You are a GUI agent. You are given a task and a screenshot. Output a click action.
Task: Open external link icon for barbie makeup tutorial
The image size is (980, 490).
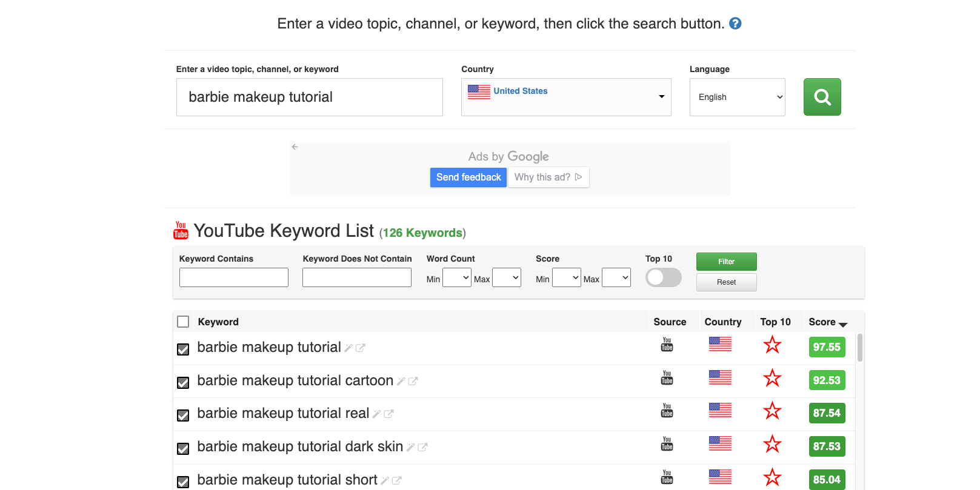tap(361, 348)
